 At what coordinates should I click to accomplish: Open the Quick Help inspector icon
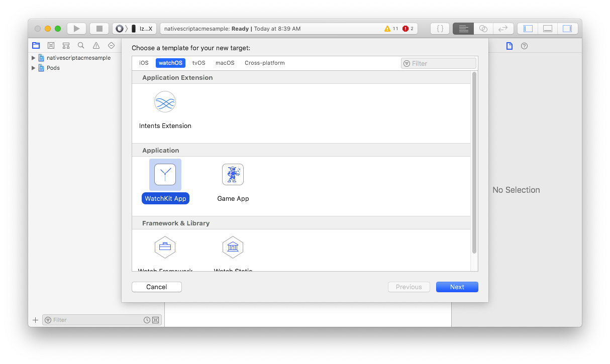(524, 46)
